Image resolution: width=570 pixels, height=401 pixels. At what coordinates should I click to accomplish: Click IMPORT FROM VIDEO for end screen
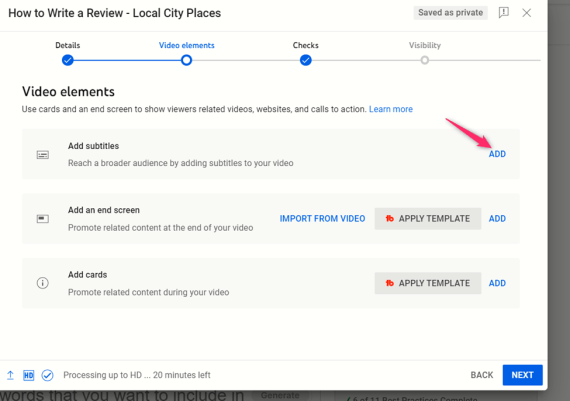click(322, 218)
